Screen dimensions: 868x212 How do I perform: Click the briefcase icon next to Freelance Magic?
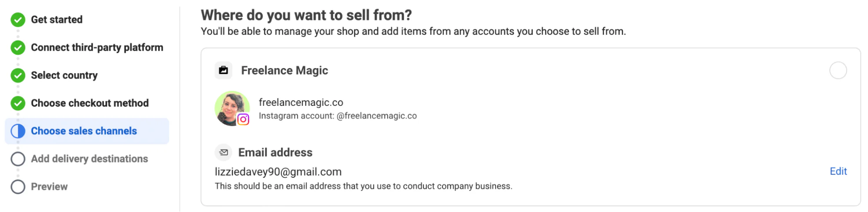224,70
